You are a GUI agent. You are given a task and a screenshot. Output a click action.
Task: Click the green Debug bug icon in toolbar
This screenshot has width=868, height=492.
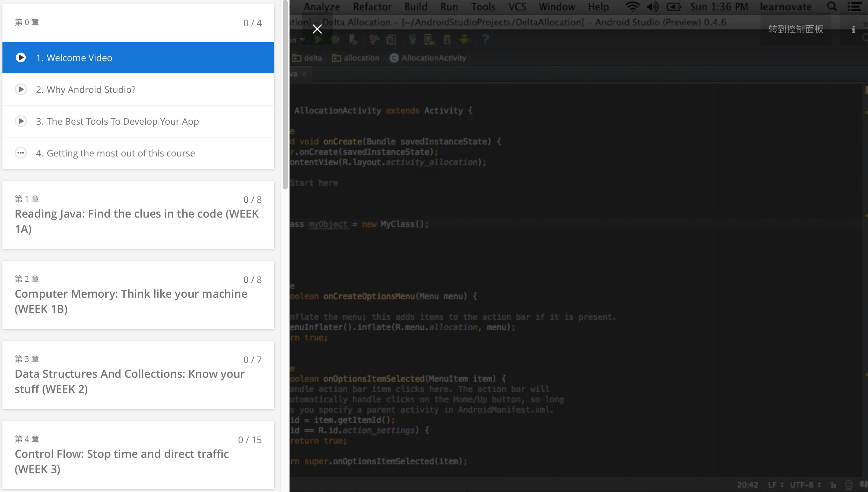[335, 39]
